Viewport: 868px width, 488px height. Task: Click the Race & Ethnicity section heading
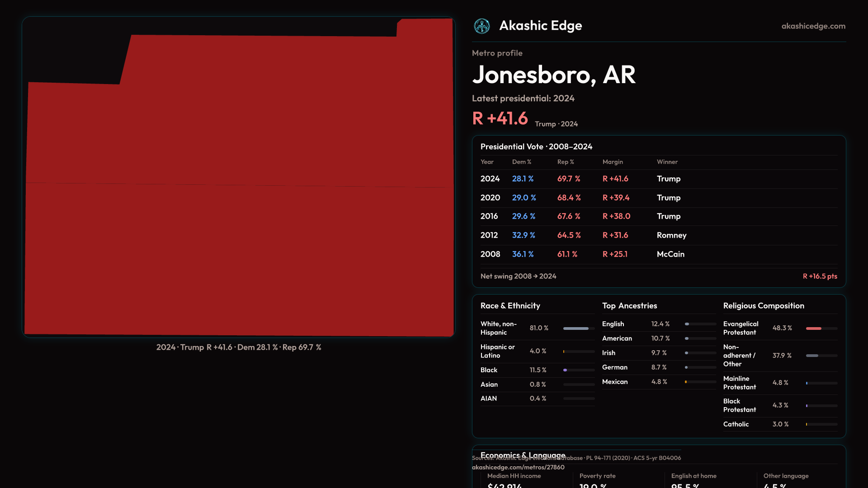click(510, 306)
